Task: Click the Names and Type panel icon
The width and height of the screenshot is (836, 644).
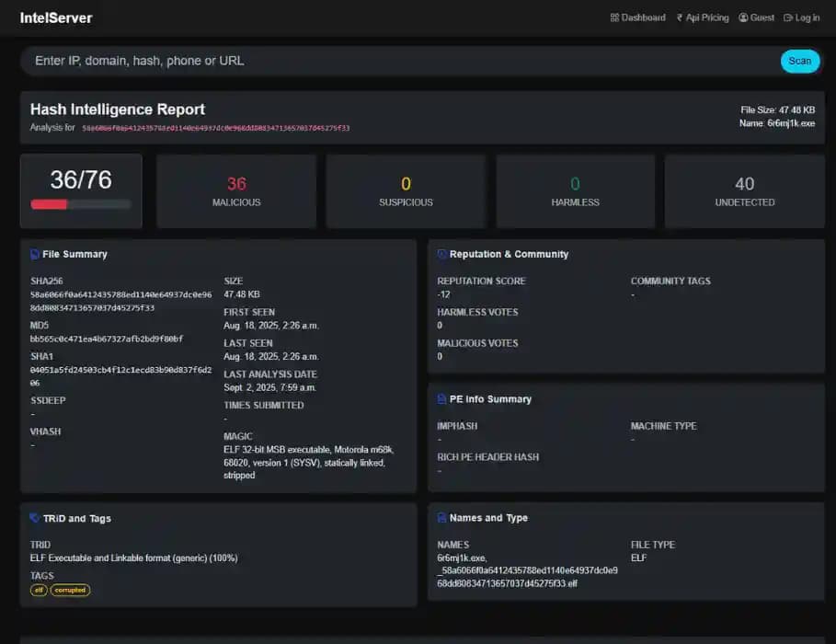Action: 439,518
